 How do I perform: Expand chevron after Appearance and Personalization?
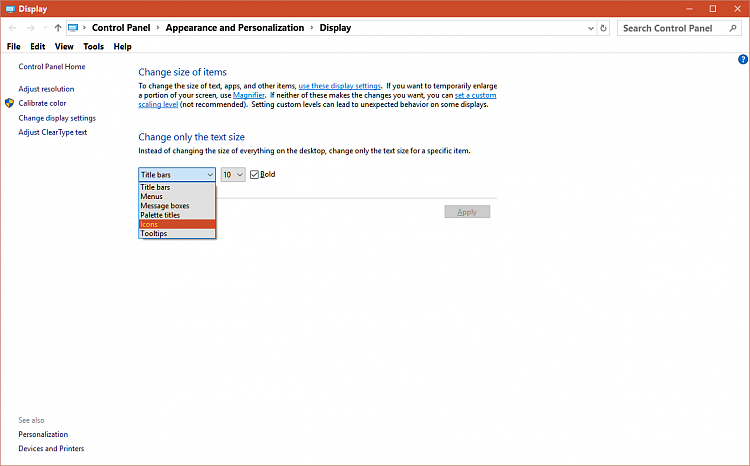point(312,28)
